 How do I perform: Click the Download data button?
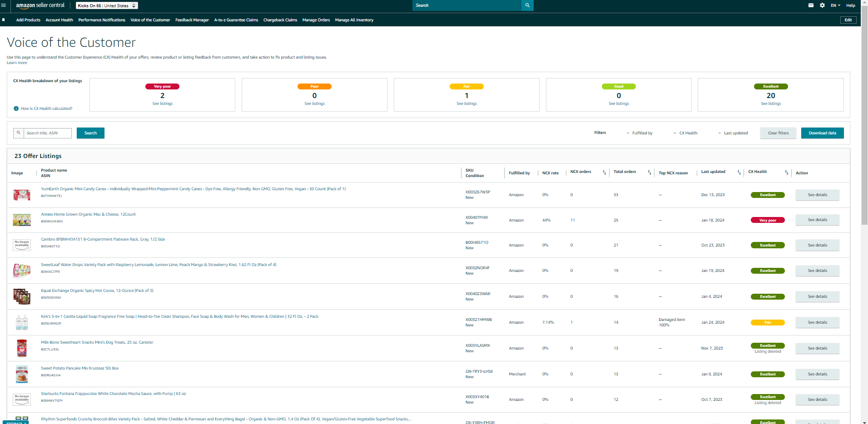[822, 133]
